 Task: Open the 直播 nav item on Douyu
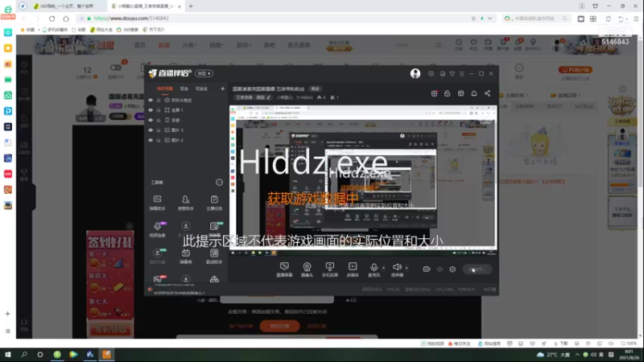click(x=164, y=45)
